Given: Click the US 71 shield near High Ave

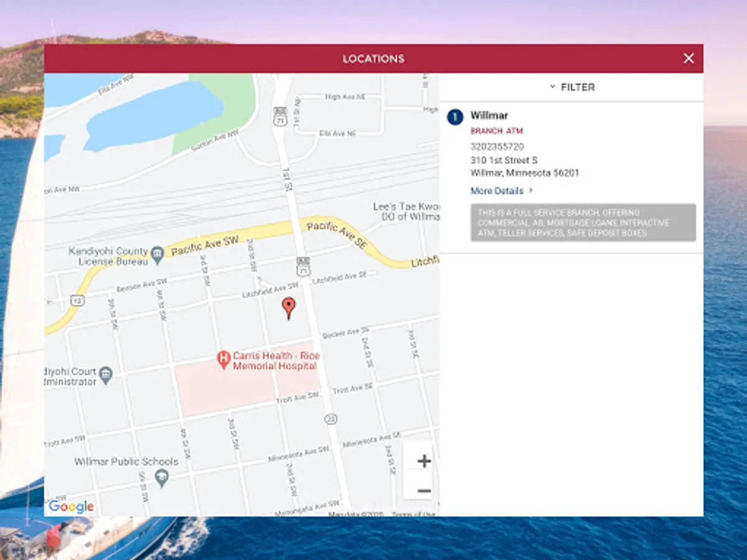Looking at the screenshot, I should point(280,116).
